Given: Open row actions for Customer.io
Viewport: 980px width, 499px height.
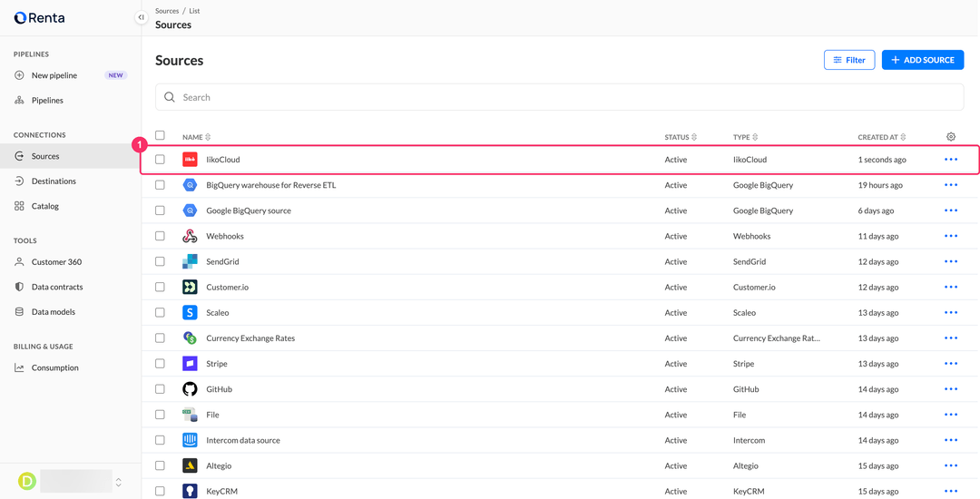Looking at the screenshot, I should pos(951,288).
